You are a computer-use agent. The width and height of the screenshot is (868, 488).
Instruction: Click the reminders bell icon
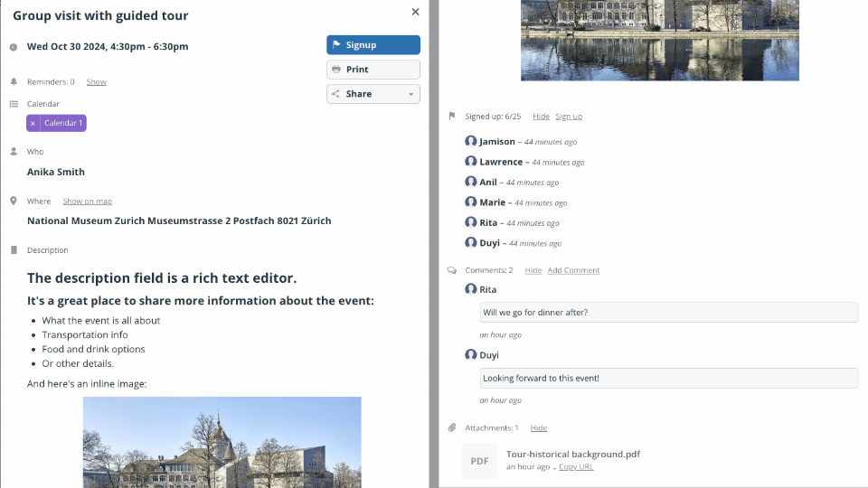click(x=14, y=82)
